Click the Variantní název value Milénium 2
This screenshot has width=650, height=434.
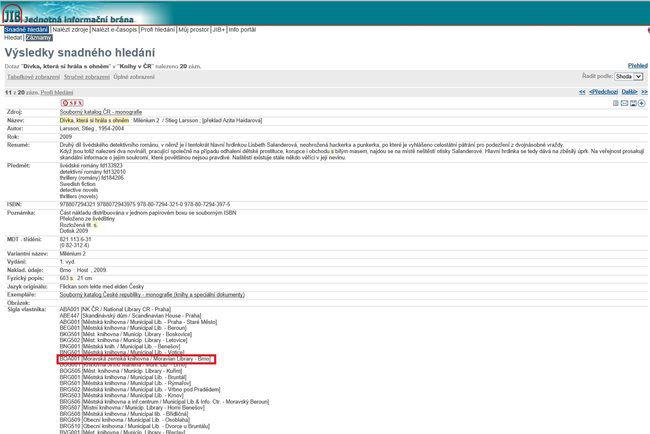point(73,254)
